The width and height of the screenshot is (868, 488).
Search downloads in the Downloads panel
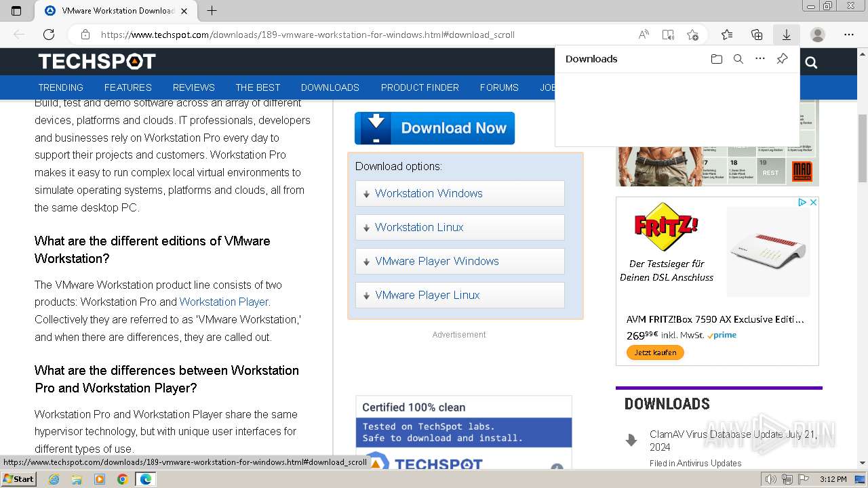pos(738,59)
